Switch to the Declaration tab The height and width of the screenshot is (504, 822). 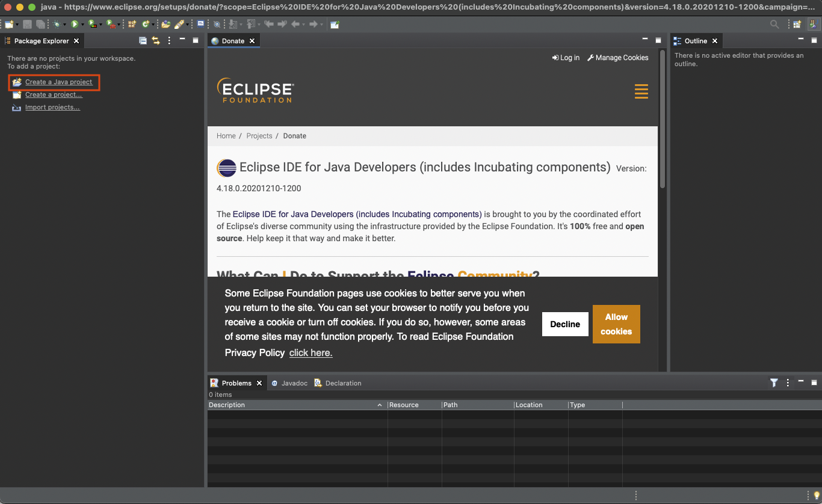click(x=338, y=383)
